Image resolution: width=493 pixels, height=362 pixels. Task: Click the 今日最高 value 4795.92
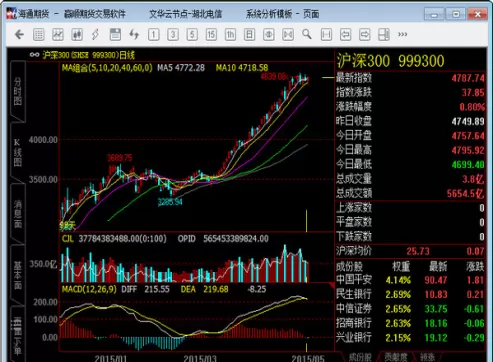468,150
